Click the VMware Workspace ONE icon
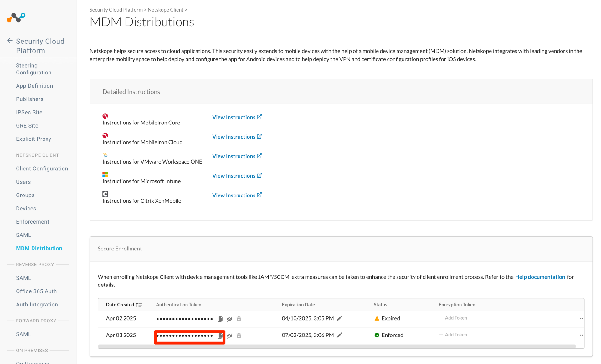601x364 pixels. pos(105,155)
